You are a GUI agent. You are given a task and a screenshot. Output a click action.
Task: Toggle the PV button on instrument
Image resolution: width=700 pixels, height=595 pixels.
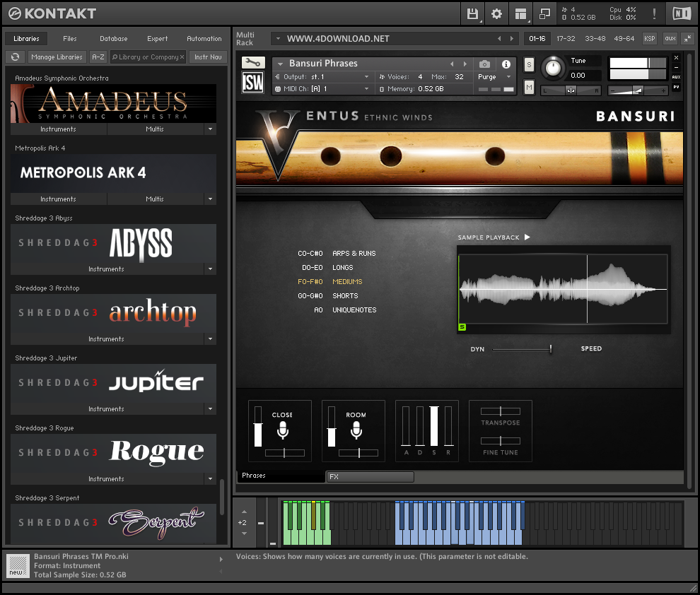[676, 88]
